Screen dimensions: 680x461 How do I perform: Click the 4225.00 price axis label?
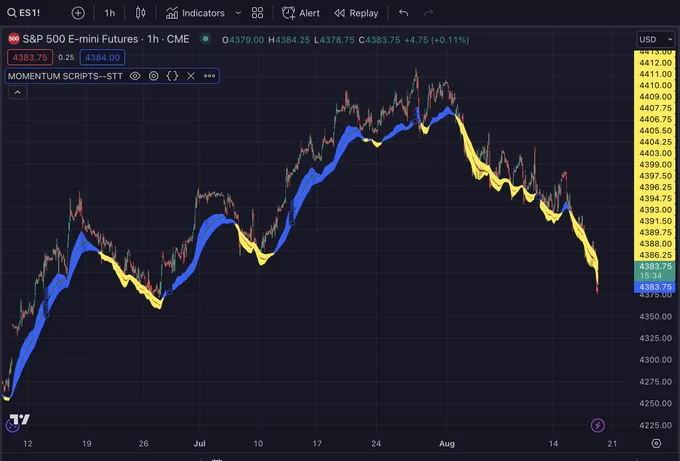click(655, 425)
